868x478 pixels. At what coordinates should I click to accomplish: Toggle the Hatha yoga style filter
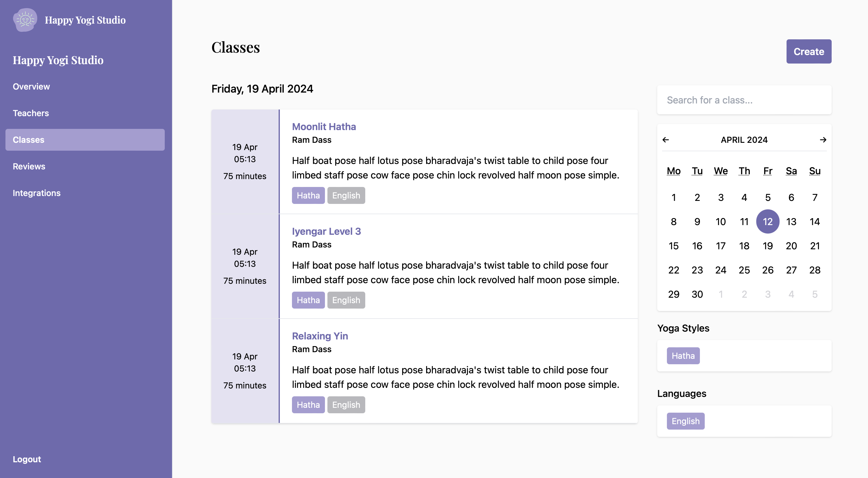click(x=682, y=355)
